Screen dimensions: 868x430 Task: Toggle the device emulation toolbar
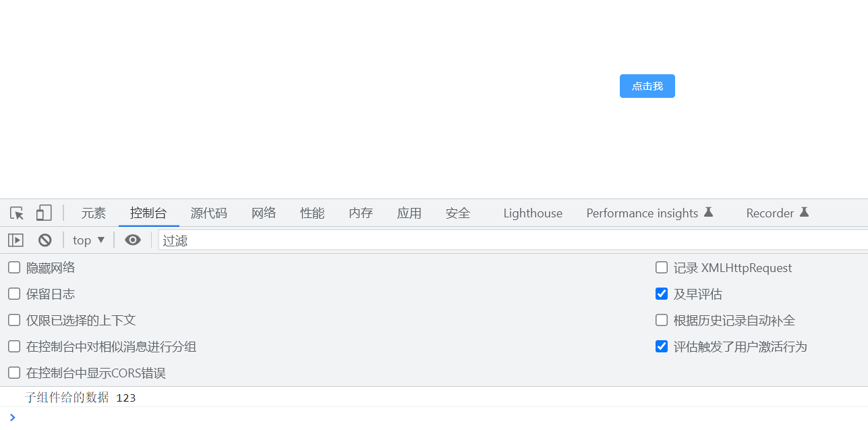tap(43, 213)
